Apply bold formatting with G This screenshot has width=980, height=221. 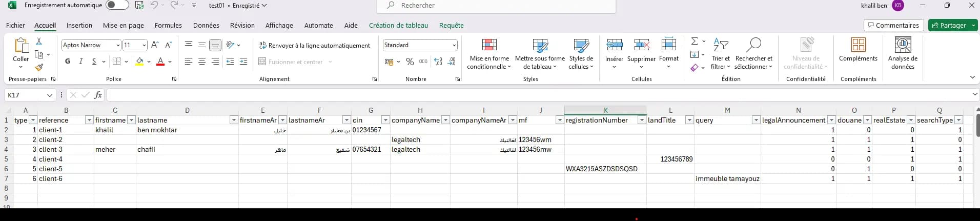coord(68,62)
